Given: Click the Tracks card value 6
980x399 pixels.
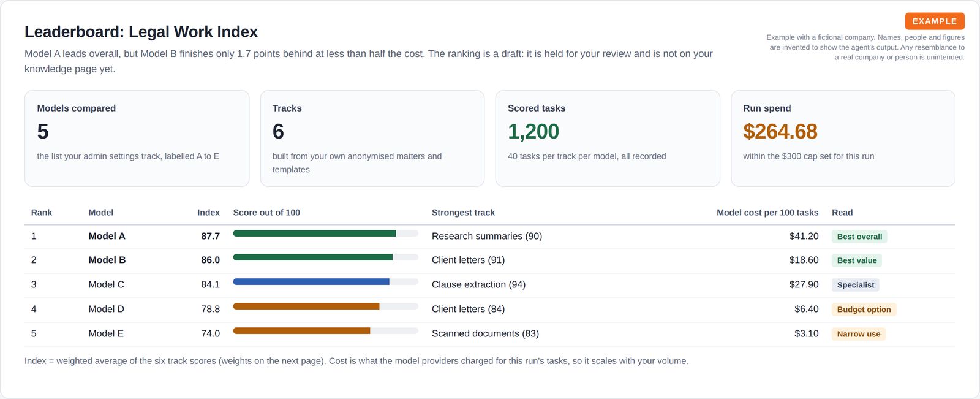Looking at the screenshot, I should (278, 131).
